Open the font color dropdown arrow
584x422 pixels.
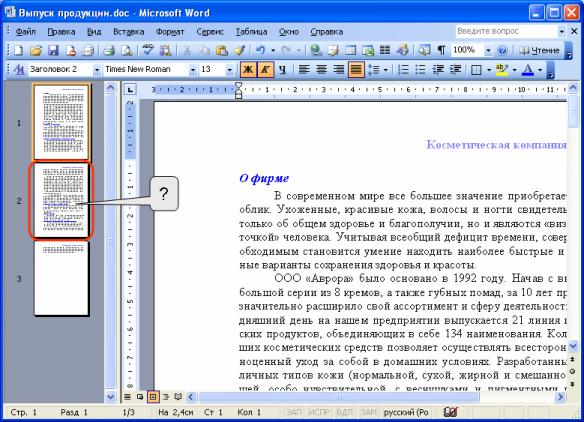pos(540,70)
